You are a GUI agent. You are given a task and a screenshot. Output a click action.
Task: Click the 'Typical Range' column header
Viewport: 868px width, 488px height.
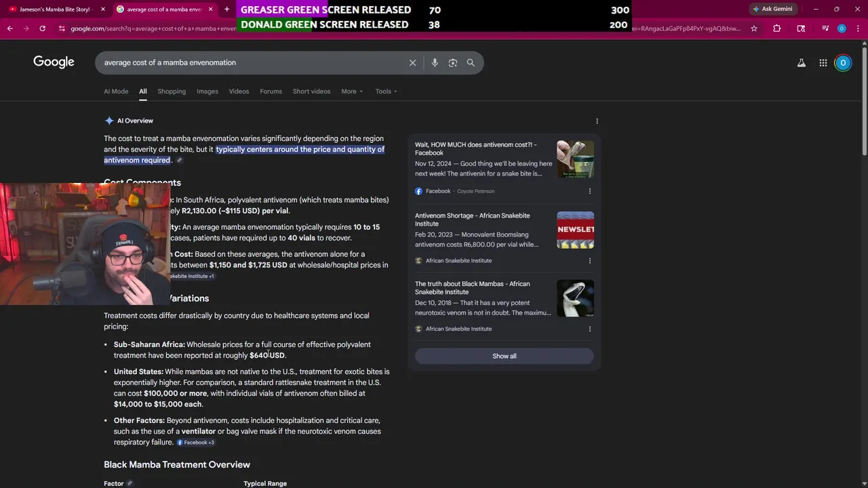click(265, 483)
